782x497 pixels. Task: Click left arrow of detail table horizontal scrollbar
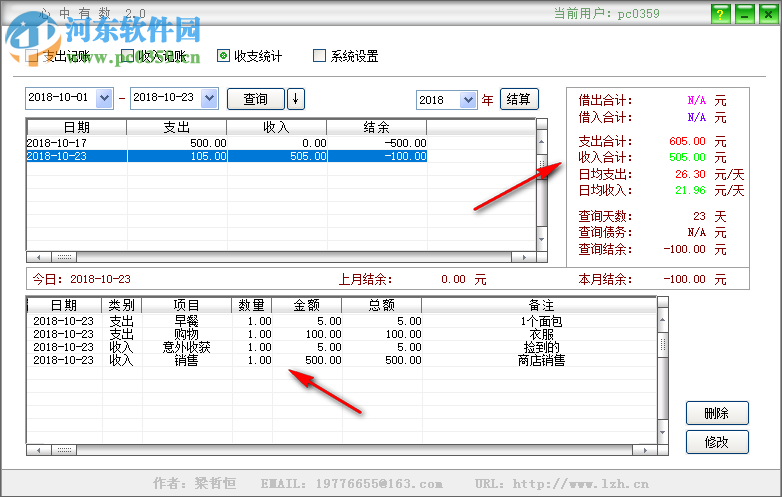(x=39, y=450)
